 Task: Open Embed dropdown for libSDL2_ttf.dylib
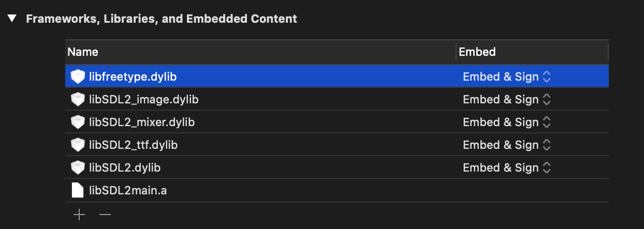(x=506, y=145)
